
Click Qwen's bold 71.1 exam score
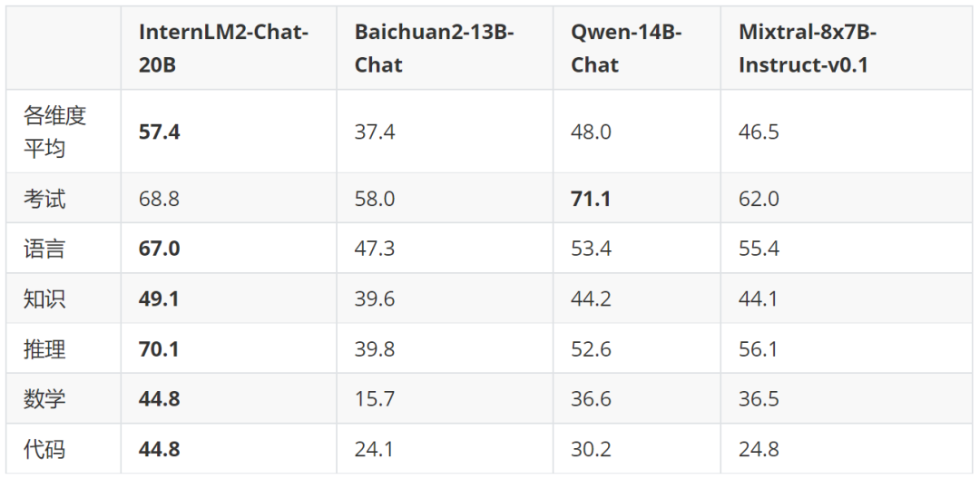(591, 199)
